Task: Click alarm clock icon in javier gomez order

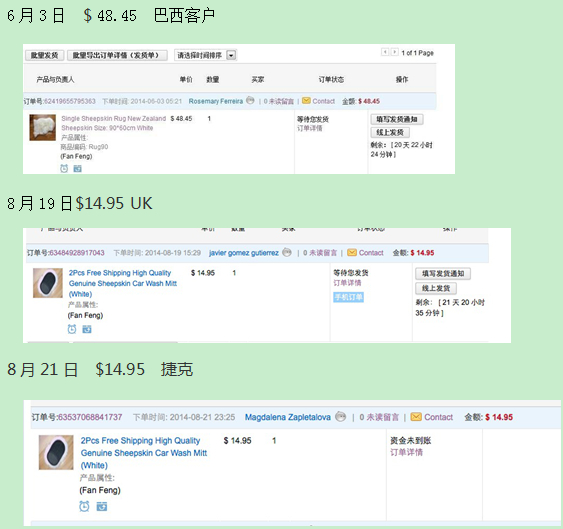Action: (72, 329)
